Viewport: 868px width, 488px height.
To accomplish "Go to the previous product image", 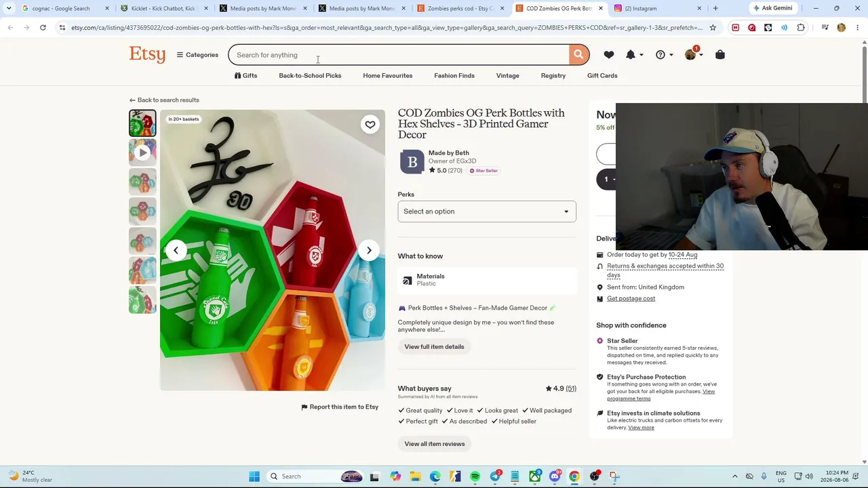I will pyautogui.click(x=176, y=250).
